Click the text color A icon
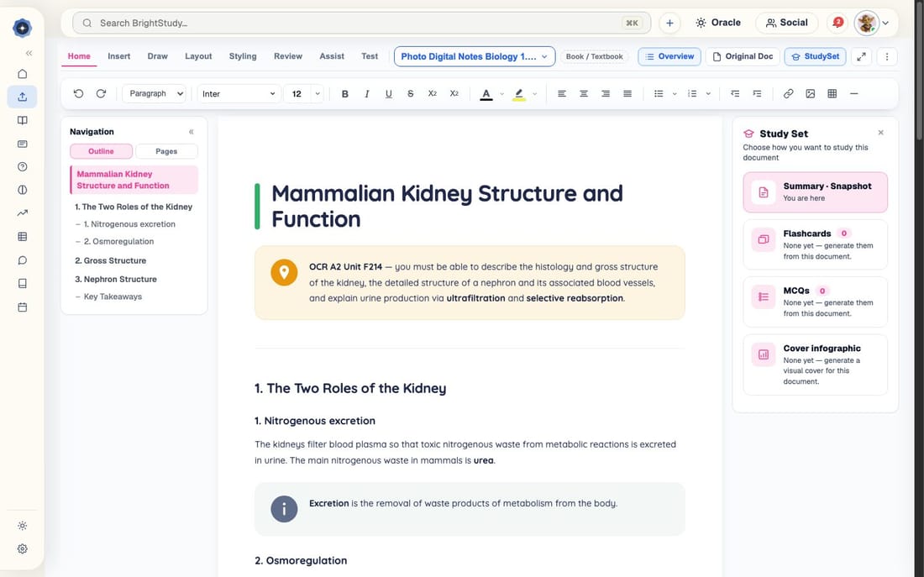Viewport: 924px width, 577px height. 486,94
